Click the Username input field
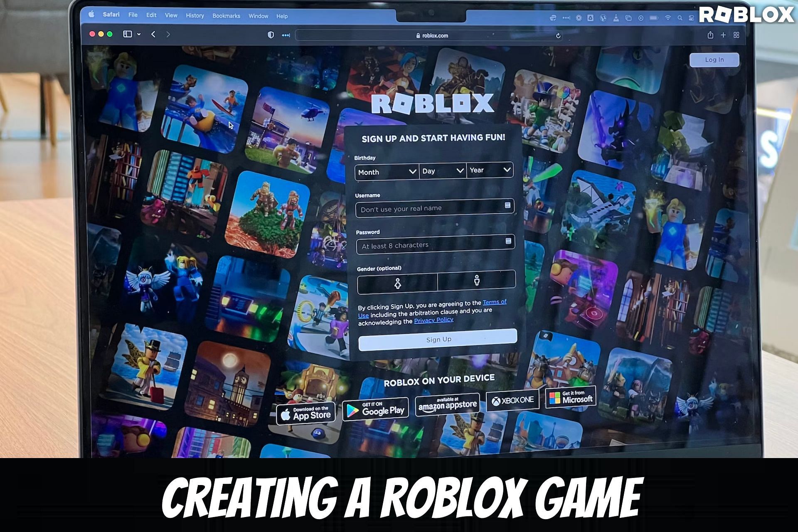This screenshot has height=532, width=798. point(433,208)
